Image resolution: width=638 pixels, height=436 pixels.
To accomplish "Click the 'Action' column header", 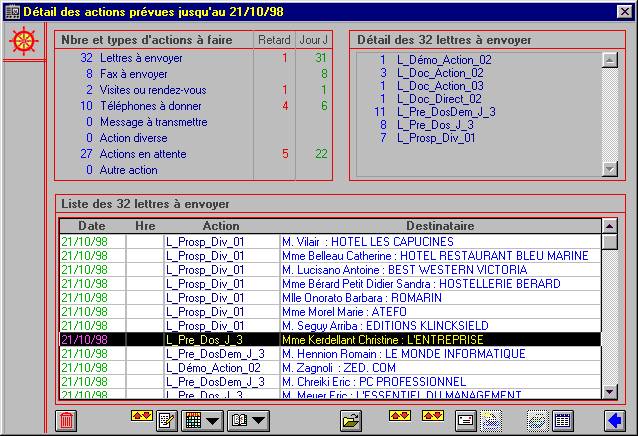I will pos(221,226).
